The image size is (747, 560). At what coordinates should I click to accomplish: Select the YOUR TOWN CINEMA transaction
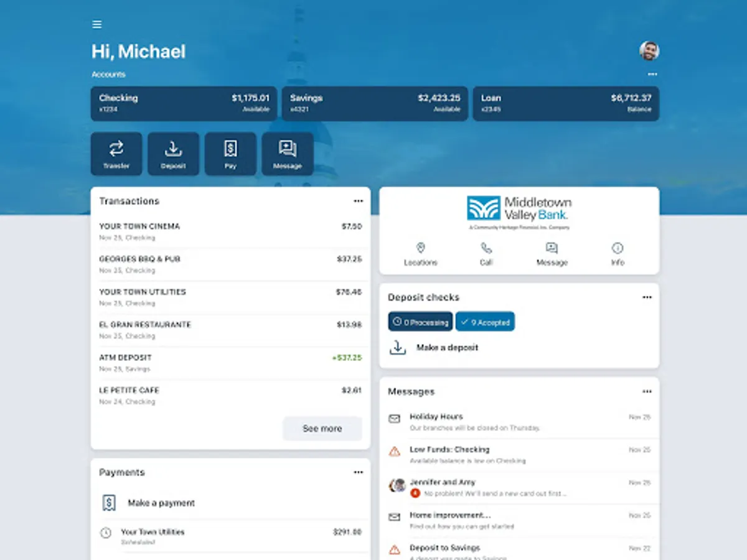tap(230, 231)
